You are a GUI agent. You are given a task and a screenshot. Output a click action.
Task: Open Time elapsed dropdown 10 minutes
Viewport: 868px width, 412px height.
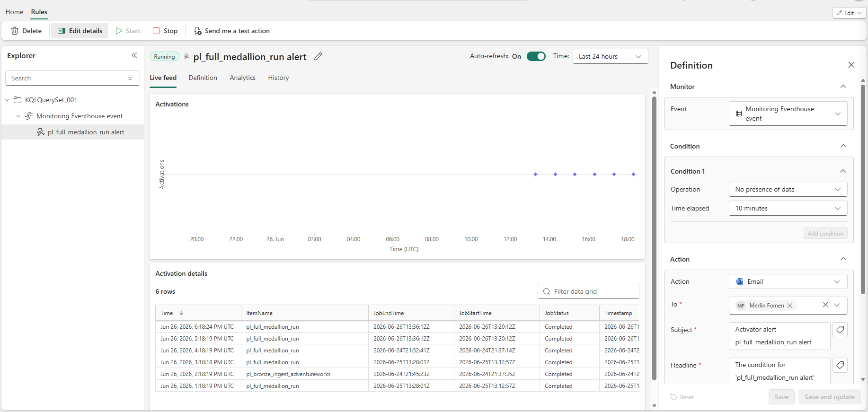[x=788, y=208]
